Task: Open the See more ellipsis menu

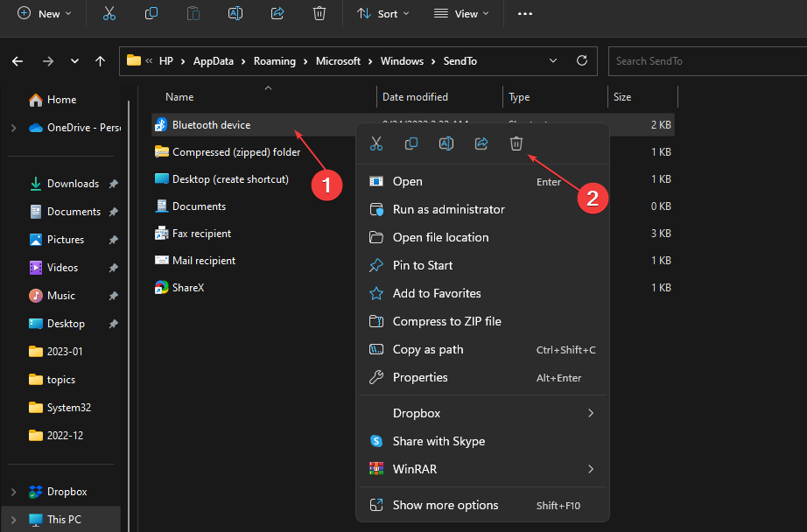Action: tap(525, 14)
